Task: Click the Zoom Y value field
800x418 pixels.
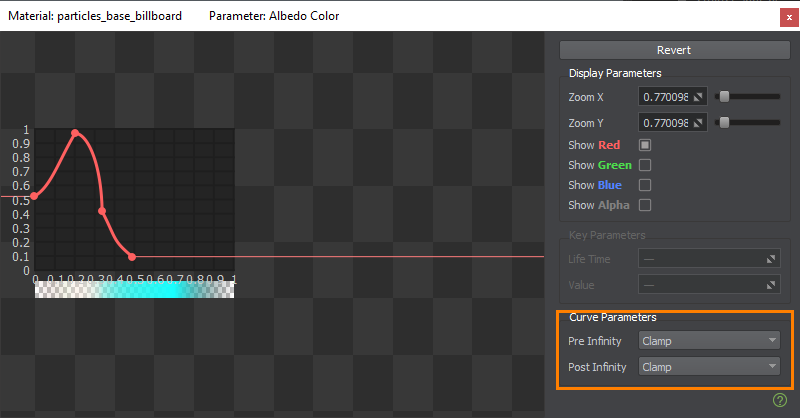Action: click(664, 123)
